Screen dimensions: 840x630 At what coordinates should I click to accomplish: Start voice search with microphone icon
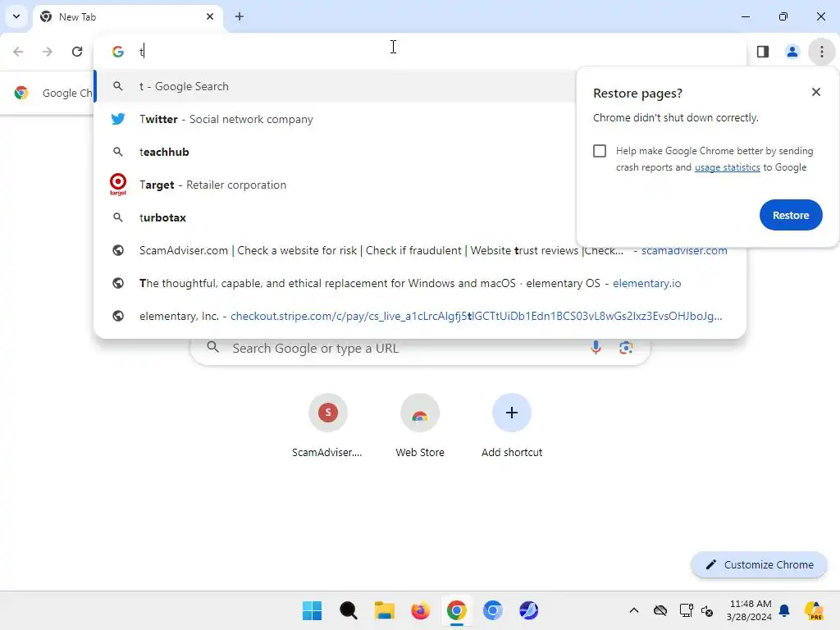coord(596,348)
